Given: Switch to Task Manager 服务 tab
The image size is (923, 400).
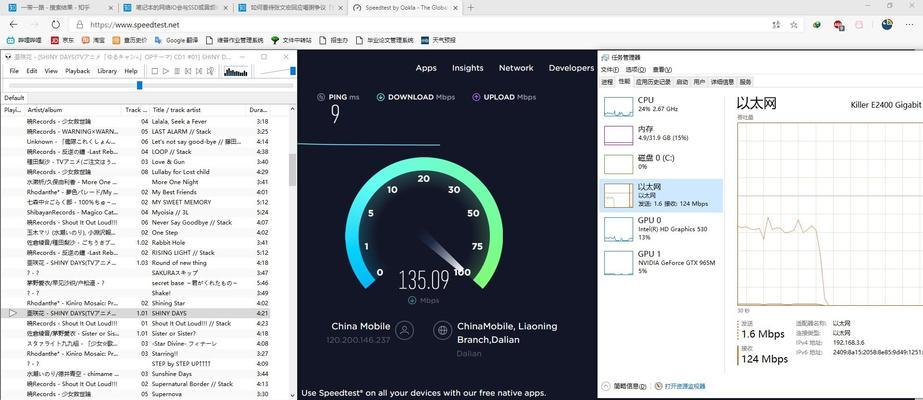Looking at the screenshot, I should pyautogui.click(x=745, y=82).
